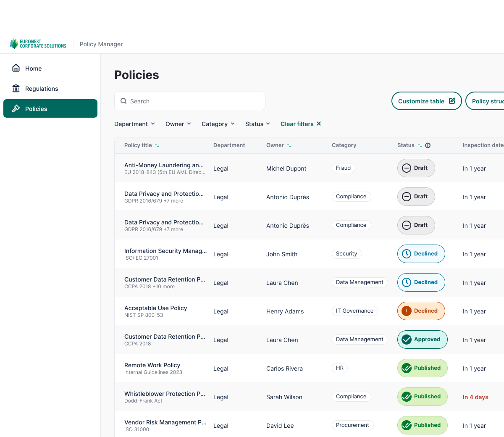The image size is (504, 437).
Task: Click the Security category tag
Action: [346, 254]
